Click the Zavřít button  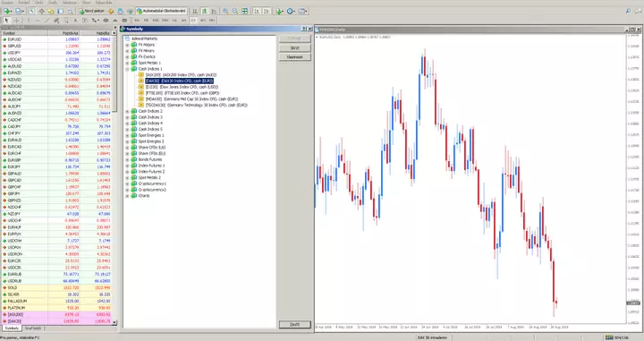click(295, 325)
